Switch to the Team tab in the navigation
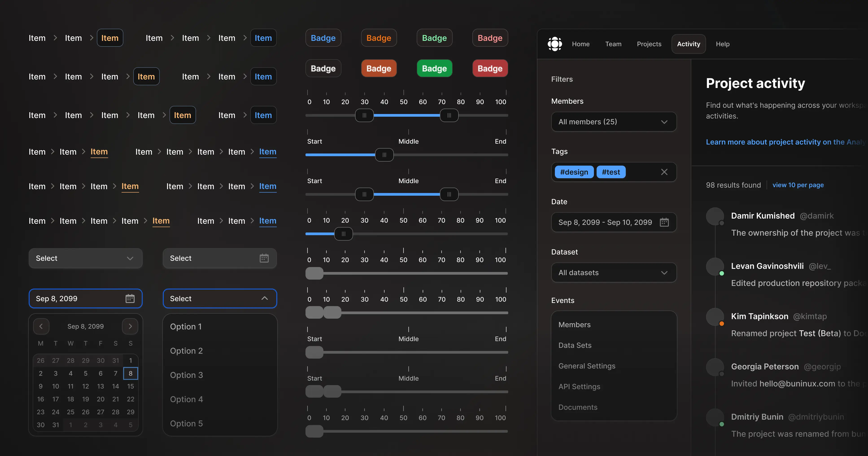 [x=613, y=44]
